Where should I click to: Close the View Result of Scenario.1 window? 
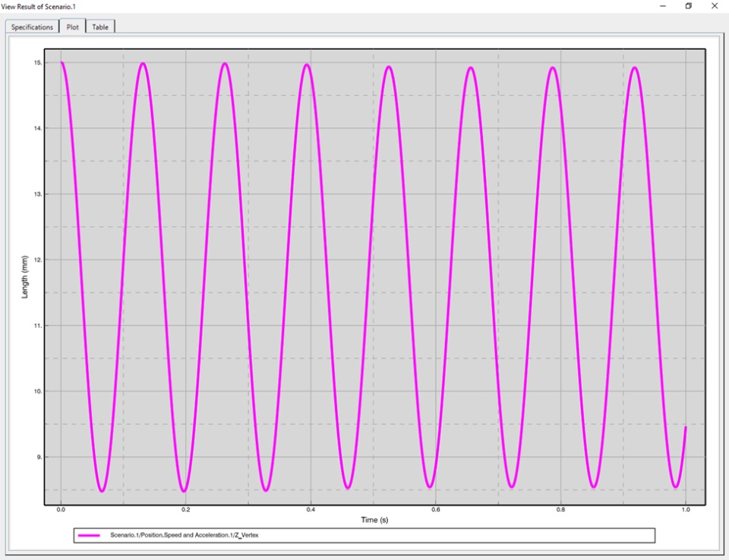pos(715,6)
